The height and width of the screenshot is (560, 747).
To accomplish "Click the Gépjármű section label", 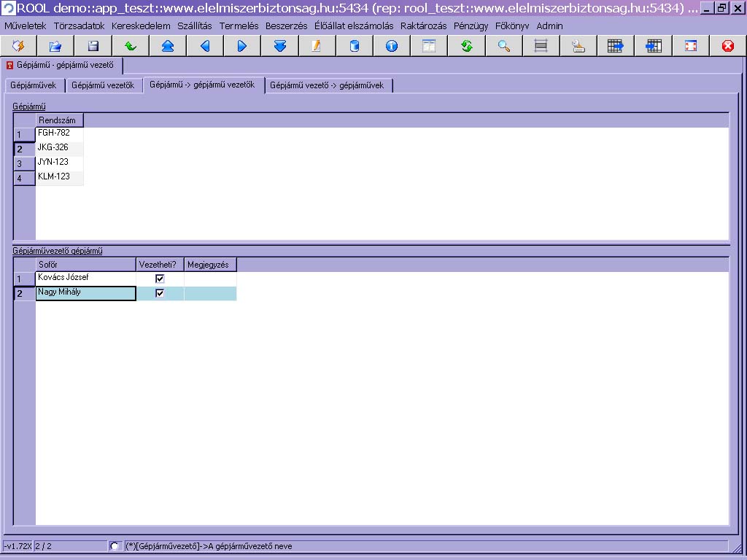I will coord(29,106).
